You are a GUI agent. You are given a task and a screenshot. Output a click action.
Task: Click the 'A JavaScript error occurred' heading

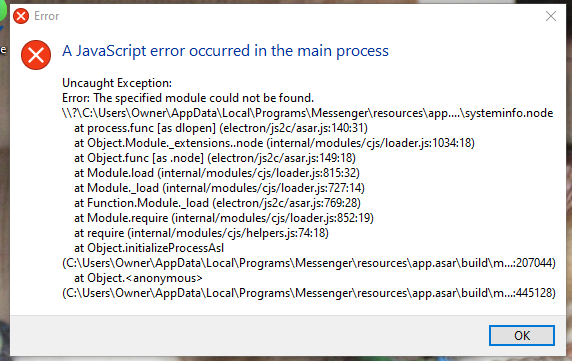click(x=225, y=51)
